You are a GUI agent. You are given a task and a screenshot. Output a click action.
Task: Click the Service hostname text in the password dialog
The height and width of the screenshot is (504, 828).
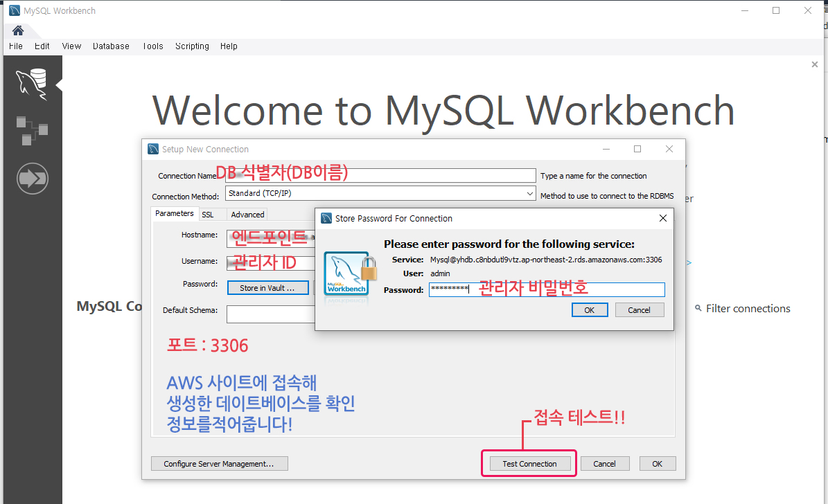[x=546, y=260]
